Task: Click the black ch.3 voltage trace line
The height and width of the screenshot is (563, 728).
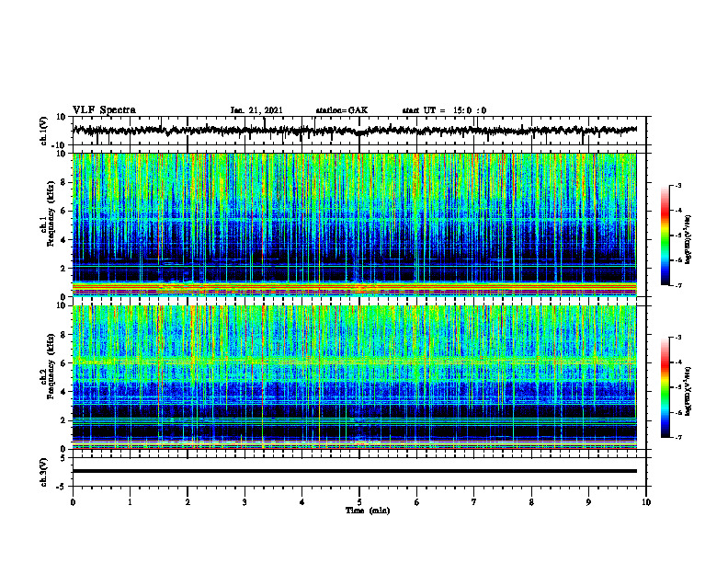Action: click(354, 471)
